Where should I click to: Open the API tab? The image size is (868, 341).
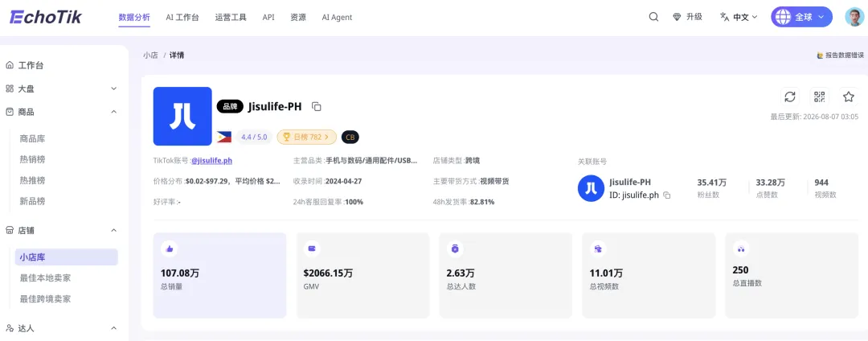point(268,17)
